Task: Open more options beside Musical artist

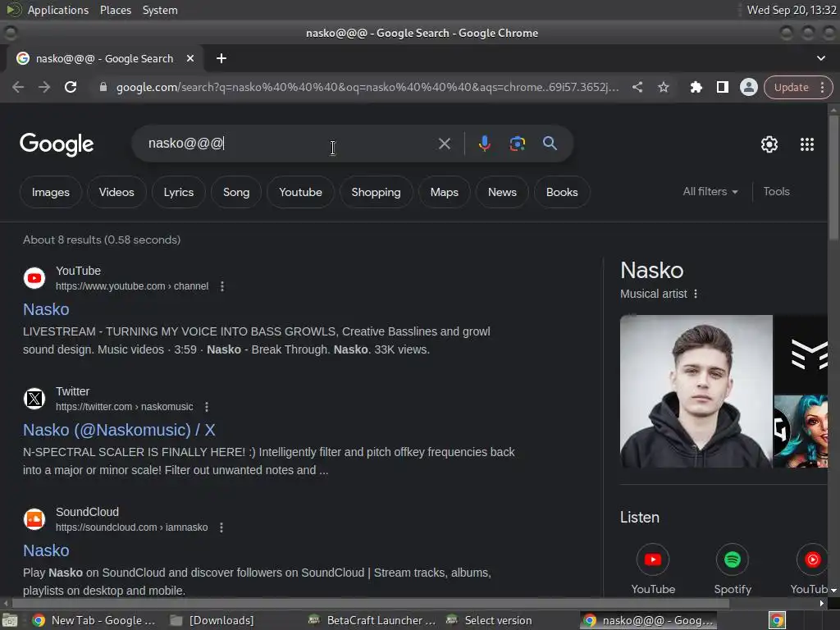Action: point(696,294)
